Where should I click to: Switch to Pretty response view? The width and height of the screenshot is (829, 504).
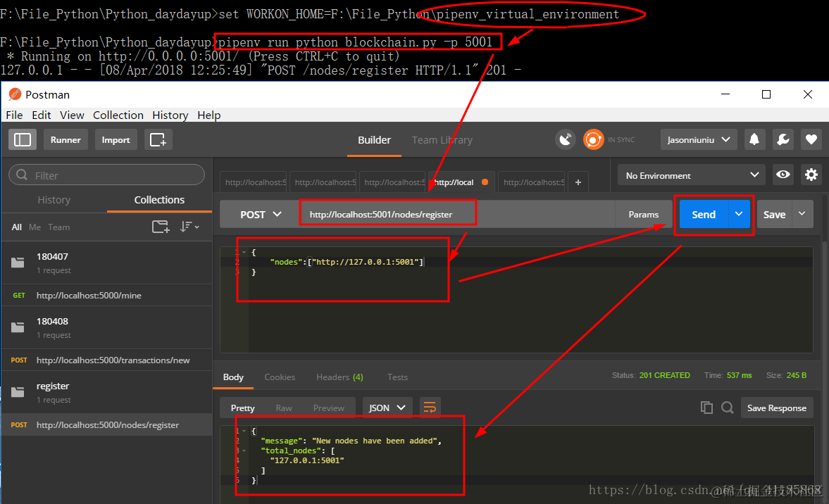point(243,408)
